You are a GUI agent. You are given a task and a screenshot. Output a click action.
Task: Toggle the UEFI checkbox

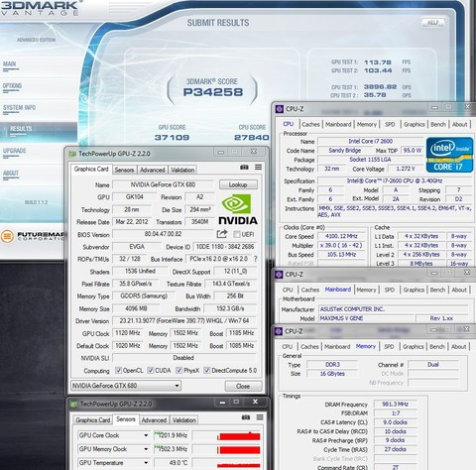(236, 234)
